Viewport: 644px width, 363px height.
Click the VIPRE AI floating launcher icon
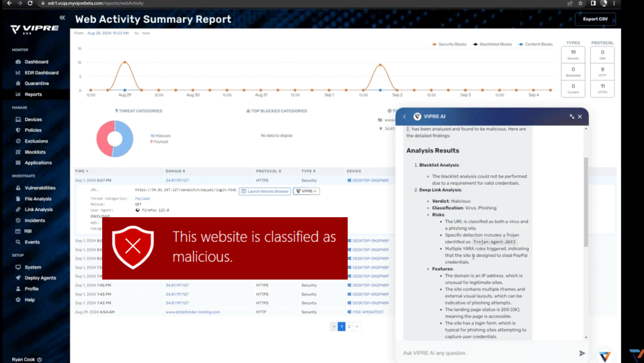605,356
